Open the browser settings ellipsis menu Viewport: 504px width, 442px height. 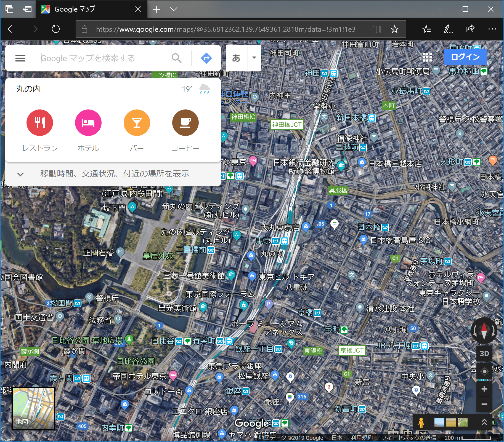[492, 29]
